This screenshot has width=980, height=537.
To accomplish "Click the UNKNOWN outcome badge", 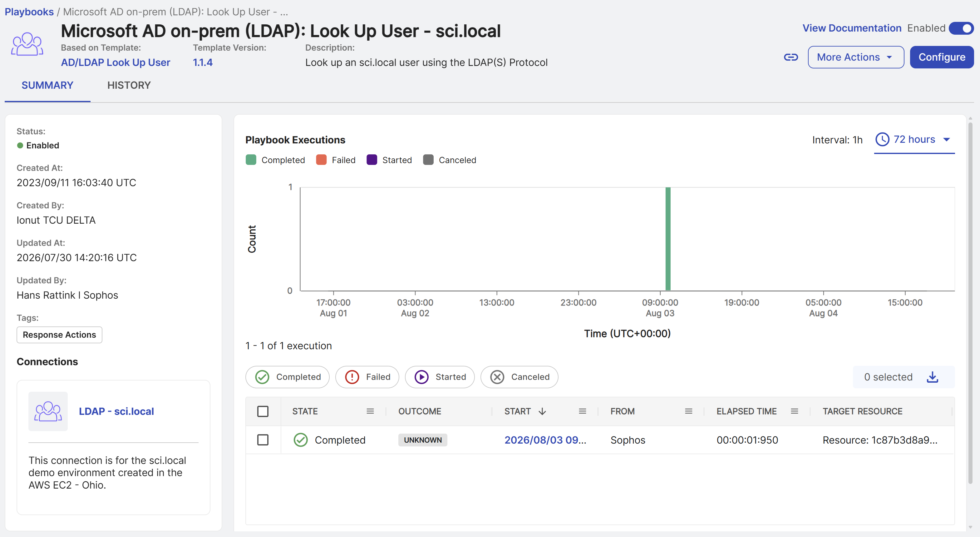I will [x=423, y=440].
